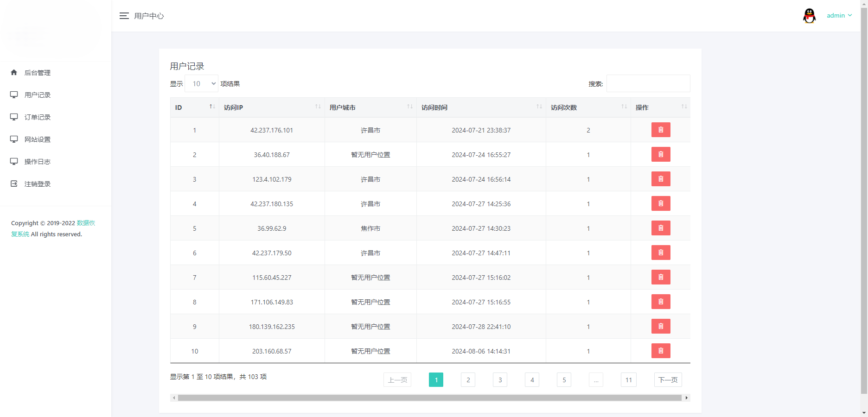The width and height of the screenshot is (868, 417).
Task: Click the 上一页 previous page button
Action: (397, 380)
